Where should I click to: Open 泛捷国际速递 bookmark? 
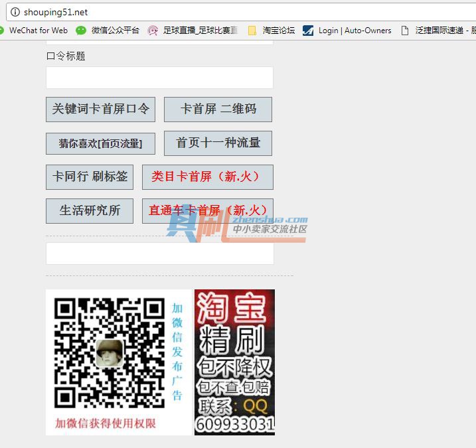(445, 31)
